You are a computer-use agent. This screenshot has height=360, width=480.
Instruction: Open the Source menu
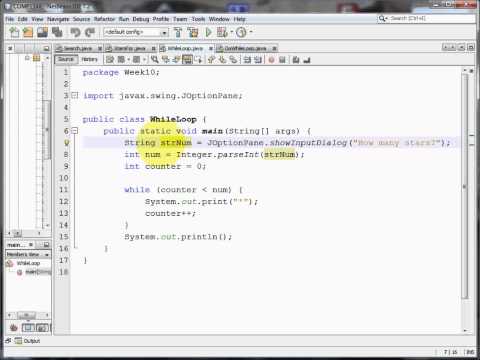(82, 19)
